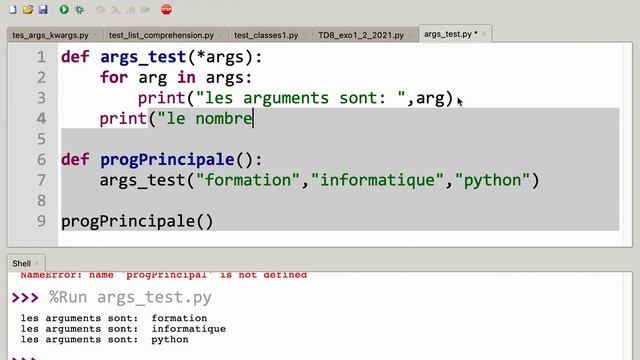Open a file using the folder icon
This screenshot has height=360, width=640.
tap(28, 9)
